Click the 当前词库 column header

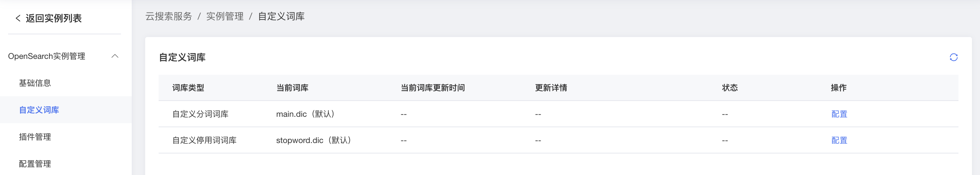(292, 88)
